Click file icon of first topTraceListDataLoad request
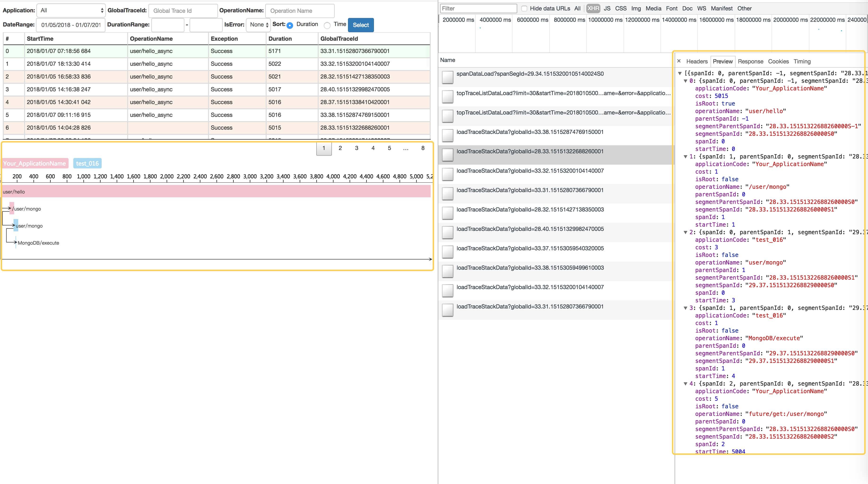 point(447,97)
